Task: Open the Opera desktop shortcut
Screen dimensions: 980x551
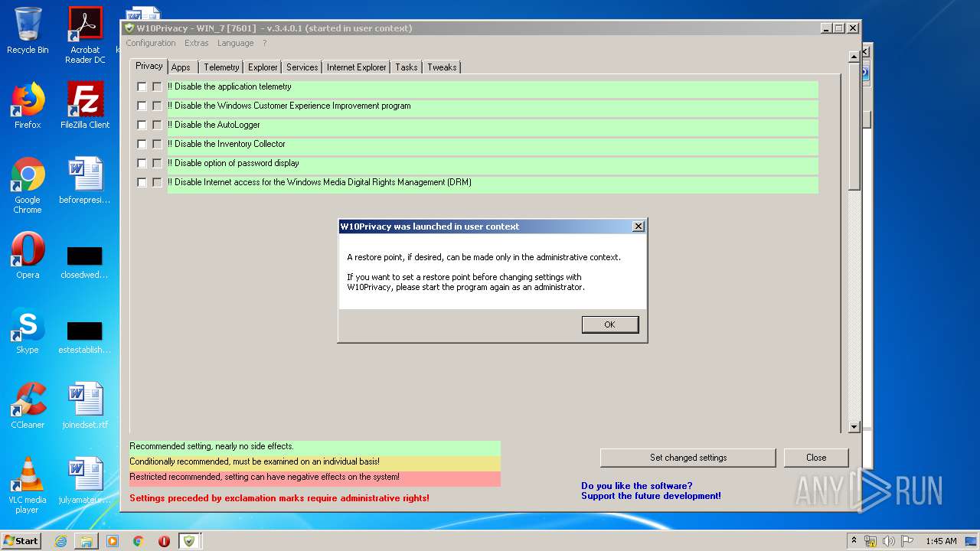Action: tap(28, 256)
